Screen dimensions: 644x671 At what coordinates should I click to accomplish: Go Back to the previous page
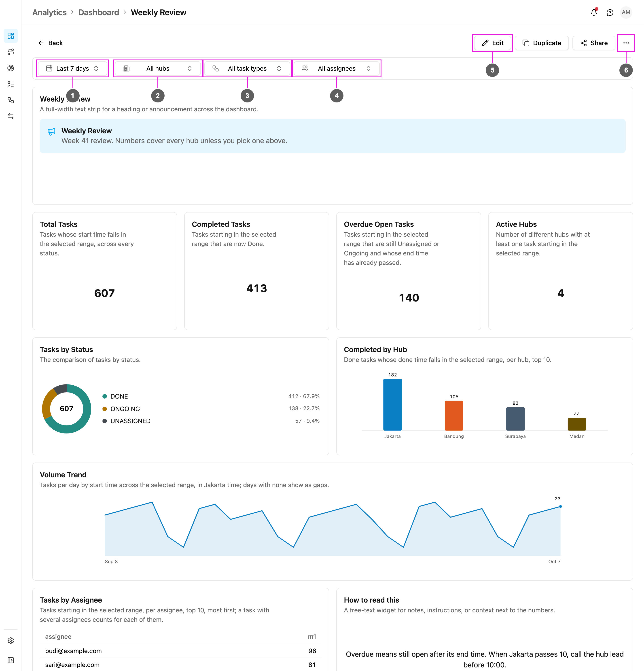(50, 43)
